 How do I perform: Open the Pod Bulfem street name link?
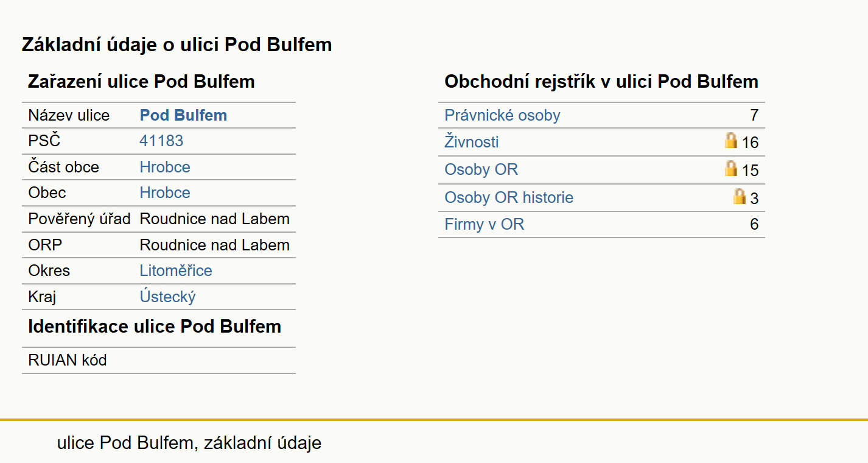click(x=183, y=115)
